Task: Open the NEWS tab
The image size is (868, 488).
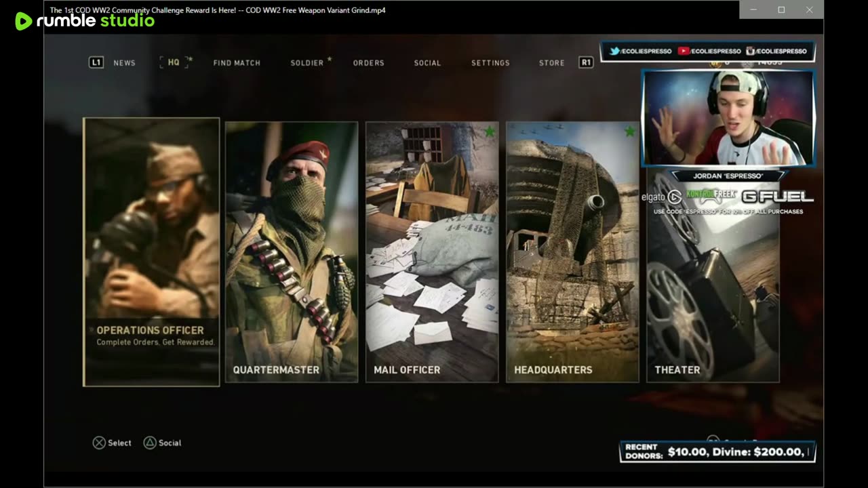Action: coord(124,63)
